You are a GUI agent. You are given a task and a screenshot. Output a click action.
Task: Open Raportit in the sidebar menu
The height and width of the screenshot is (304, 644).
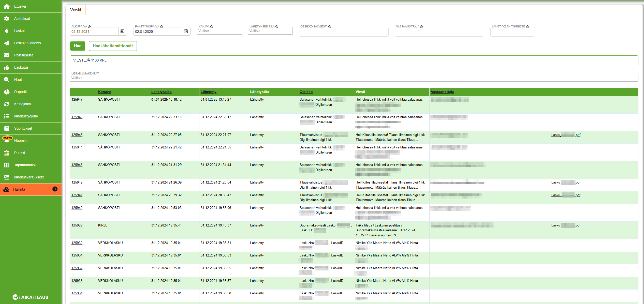tap(31, 92)
